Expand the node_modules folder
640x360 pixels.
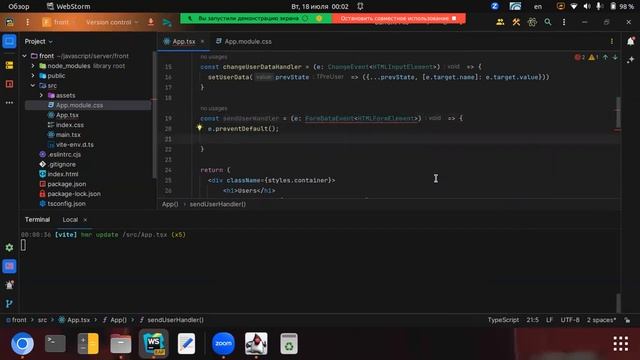(x=33, y=66)
